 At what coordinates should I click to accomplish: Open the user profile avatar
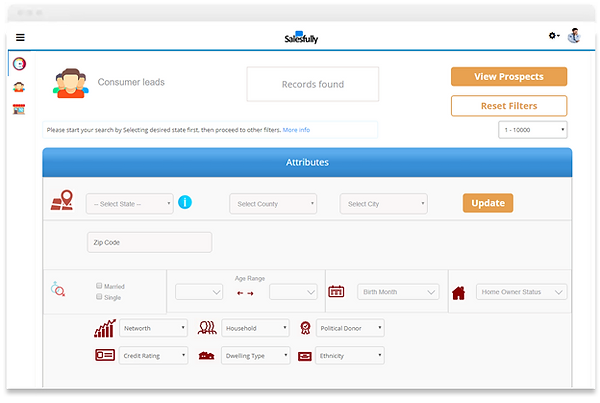(x=574, y=36)
